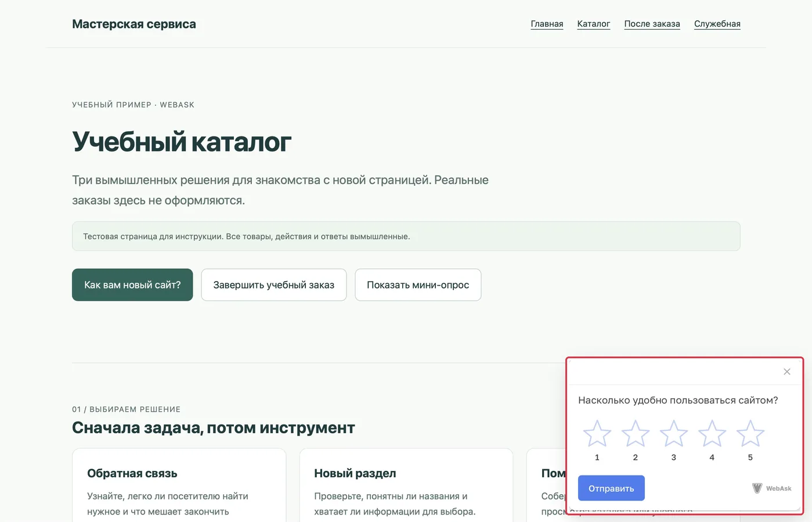The width and height of the screenshot is (812, 522).
Task: Click the УЧЕБНЫЙ ПРИМЕР · WEBASK label
Action: click(x=133, y=105)
